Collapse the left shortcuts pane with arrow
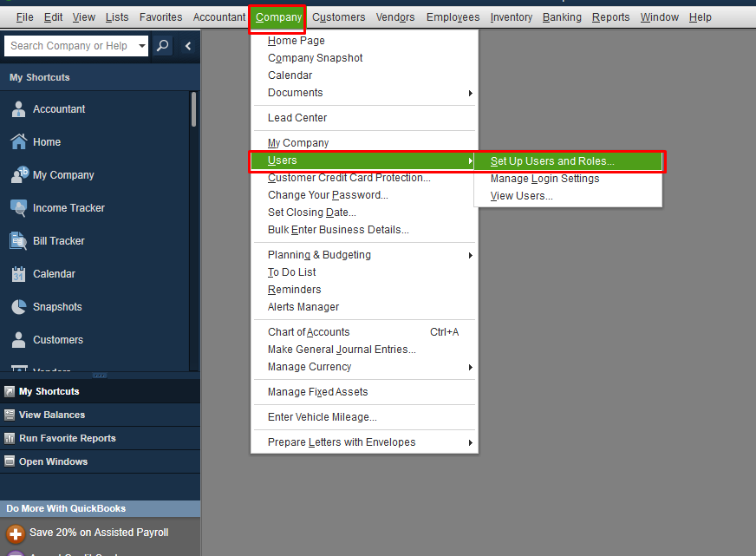The width and height of the screenshot is (756, 556). click(188, 46)
